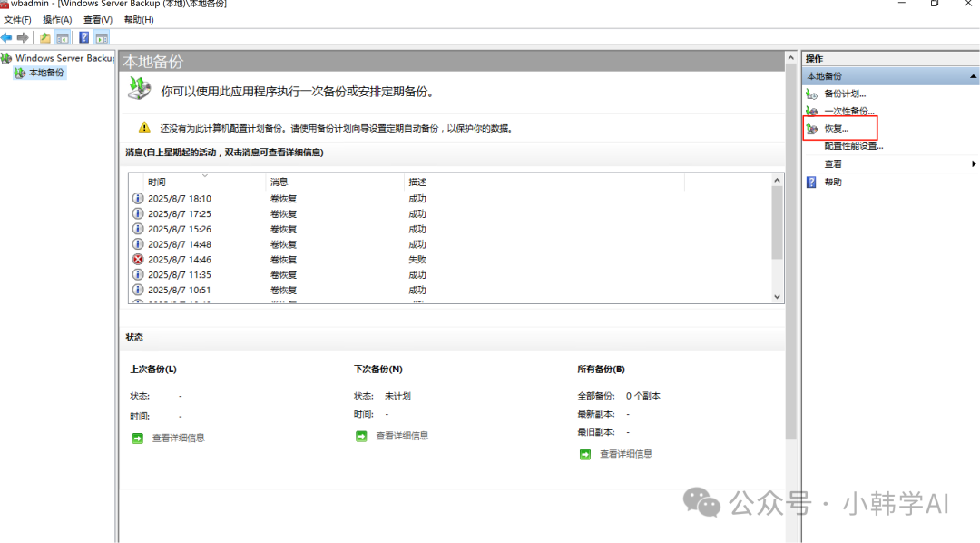Open the 文件(F) menu
Image resolution: width=980 pixels, height=543 pixels.
tap(17, 20)
